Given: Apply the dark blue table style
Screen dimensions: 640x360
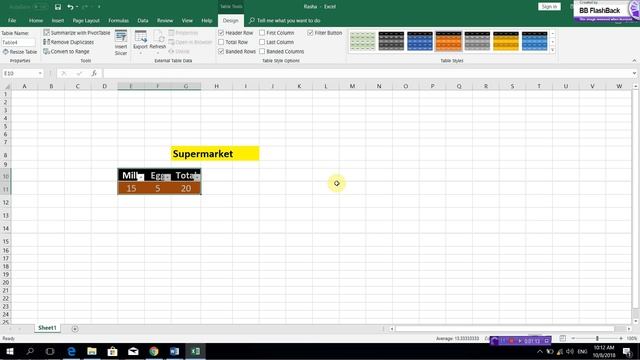Looking at the screenshot, I should tap(420, 41).
